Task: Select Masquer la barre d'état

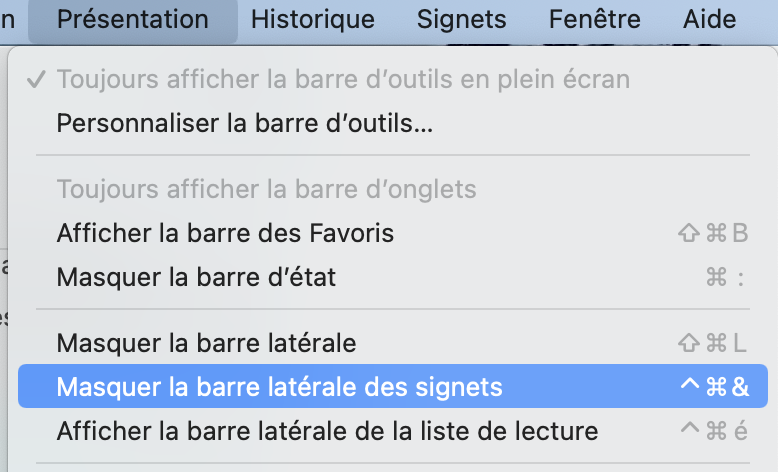Action: tap(196, 277)
